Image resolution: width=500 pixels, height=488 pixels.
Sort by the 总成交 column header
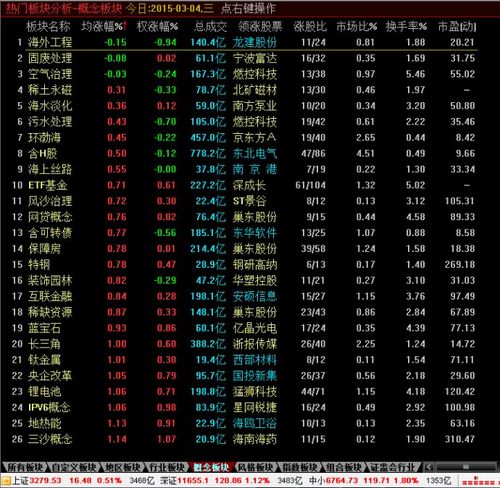point(210,26)
